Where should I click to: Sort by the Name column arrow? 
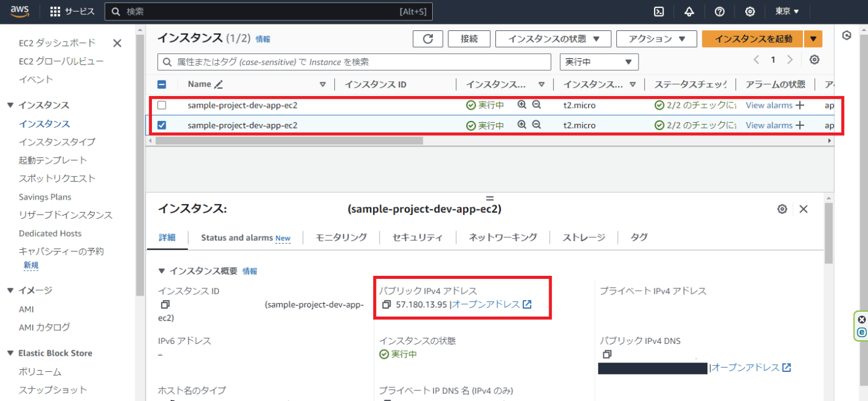click(322, 84)
